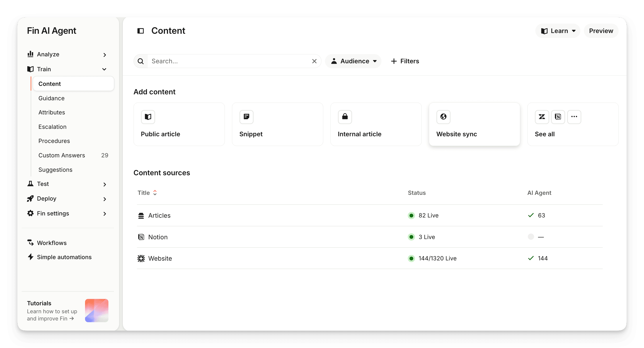The image size is (644, 348).
Task: Click the search magnifier icon
Action: (x=140, y=61)
